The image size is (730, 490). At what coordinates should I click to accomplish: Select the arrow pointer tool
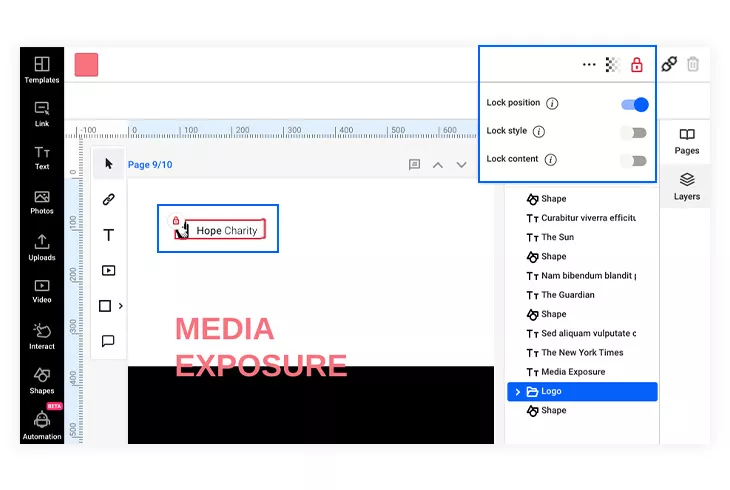tap(108, 164)
